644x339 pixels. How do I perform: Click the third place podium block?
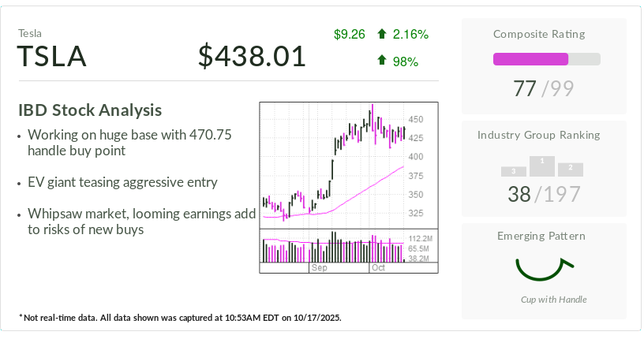coord(514,171)
